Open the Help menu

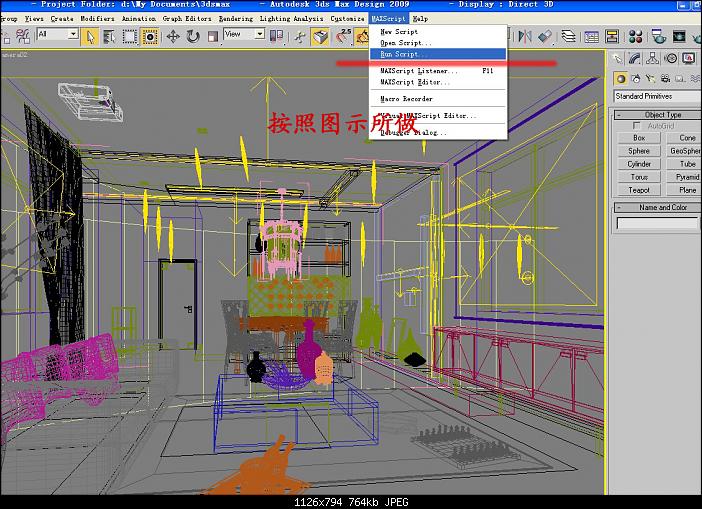click(420, 18)
